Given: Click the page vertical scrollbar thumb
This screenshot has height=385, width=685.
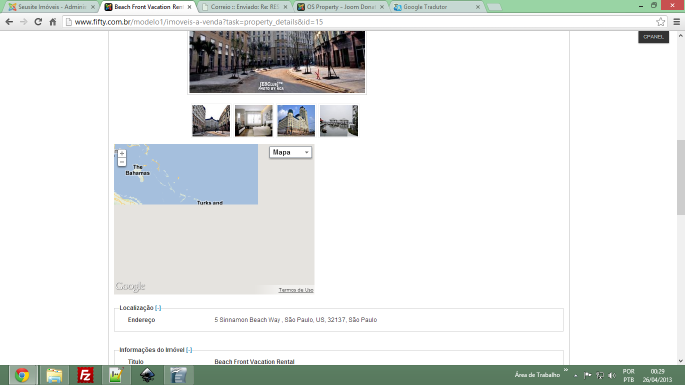Looking at the screenshot, I should [x=681, y=177].
